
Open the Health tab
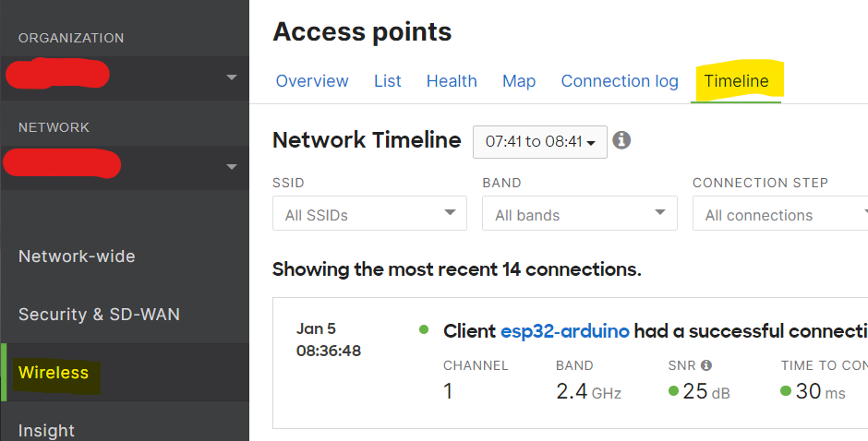pyautogui.click(x=452, y=81)
